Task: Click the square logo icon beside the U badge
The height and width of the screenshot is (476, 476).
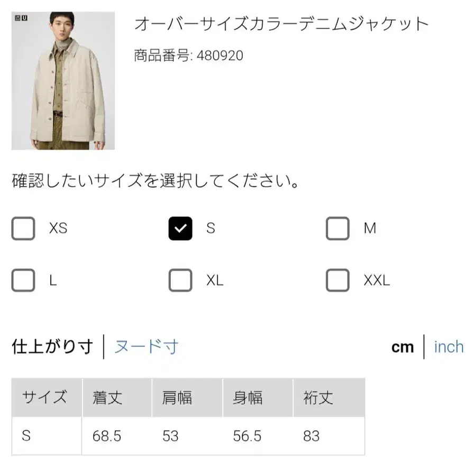Action: [17, 17]
